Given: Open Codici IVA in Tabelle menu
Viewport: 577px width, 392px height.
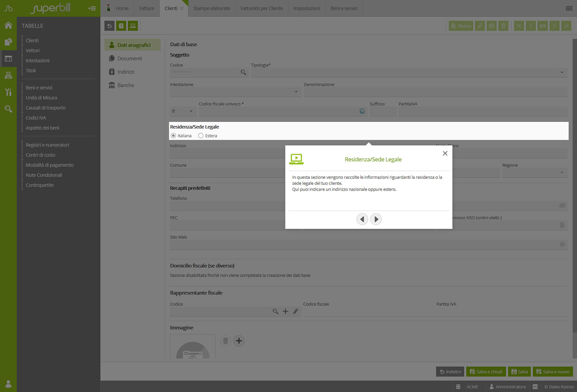Looking at the screenshot, I should coord(36,118).
